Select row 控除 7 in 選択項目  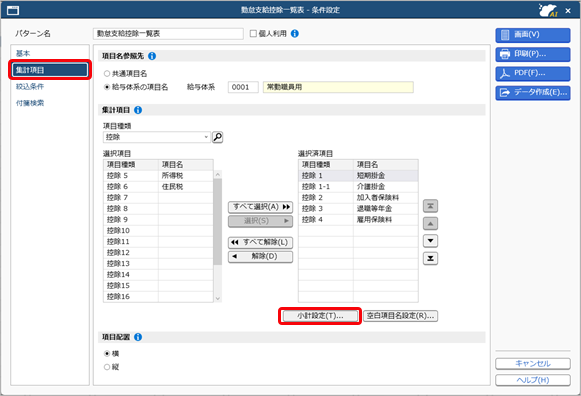click(x=158, y=197)
